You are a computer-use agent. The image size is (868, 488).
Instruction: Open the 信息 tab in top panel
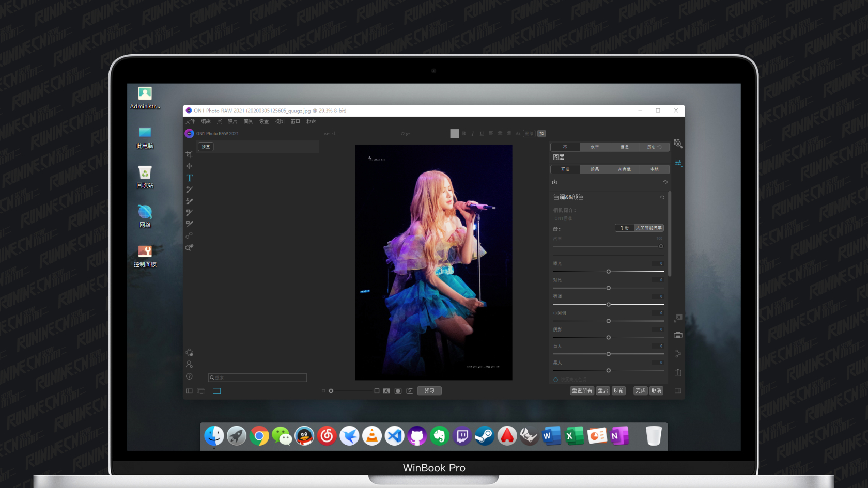(x=624, y=147)
